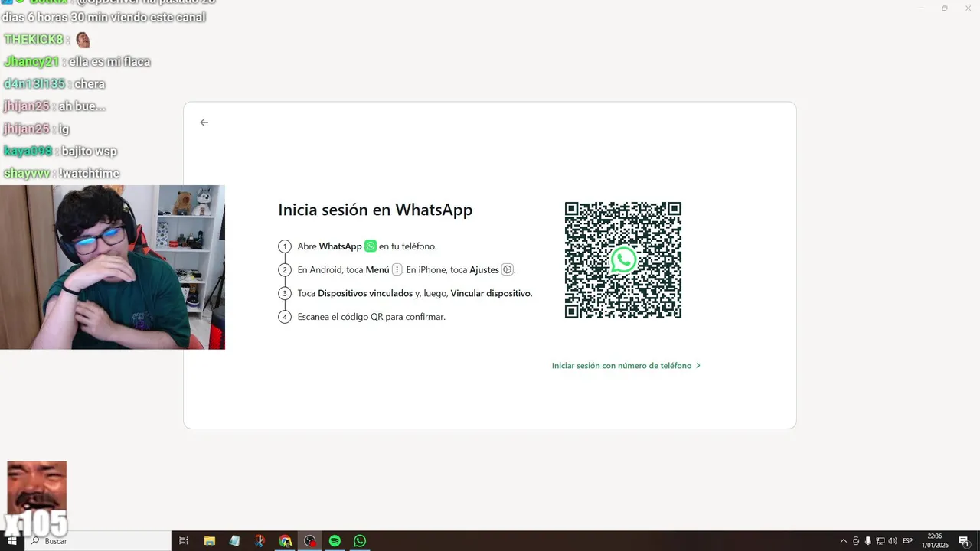Click the Menú dots icon in step 2
This screenshot has height=551, width=980.
coord(397,269)
